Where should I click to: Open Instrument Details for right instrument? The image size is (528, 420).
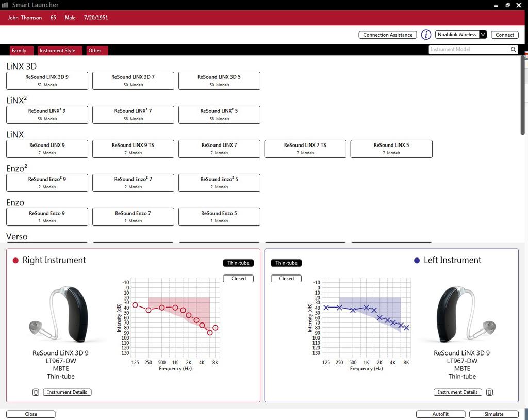point(67,392)
